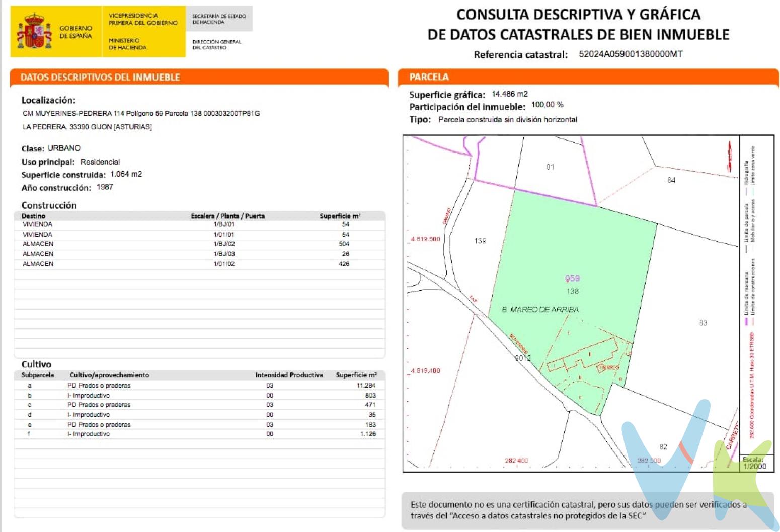Click the cadastral reference number 52024A059001380000MT
The width and height of the screenshot is (780, 532).
pyautogui.click(x=631, y=54)
